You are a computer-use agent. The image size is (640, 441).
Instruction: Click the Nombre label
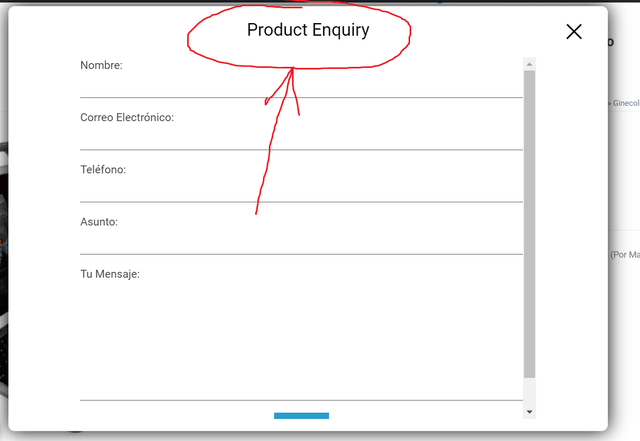[101, 65]
